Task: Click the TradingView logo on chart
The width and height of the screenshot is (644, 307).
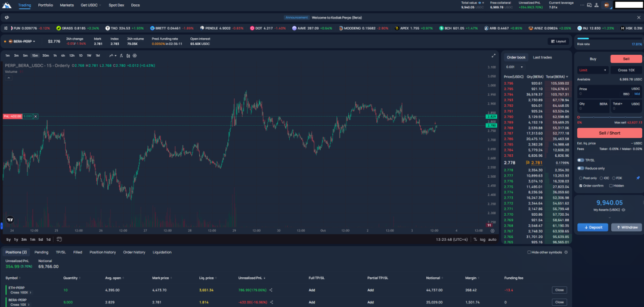Action: (10, 219)
